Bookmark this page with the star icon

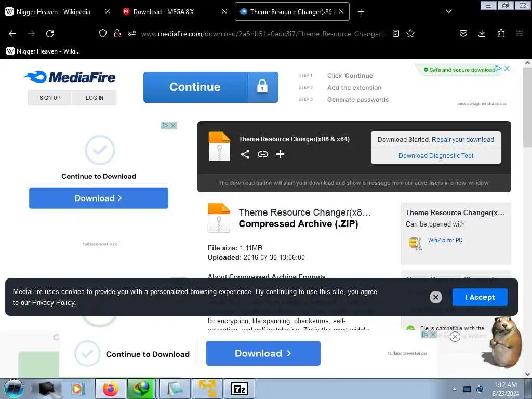click(410, 33)
